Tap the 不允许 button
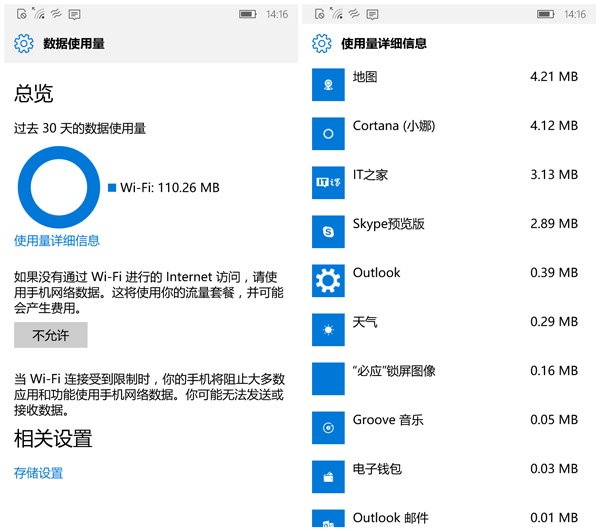The width and height of the screenshot is (600, 531). pos(51,335)
